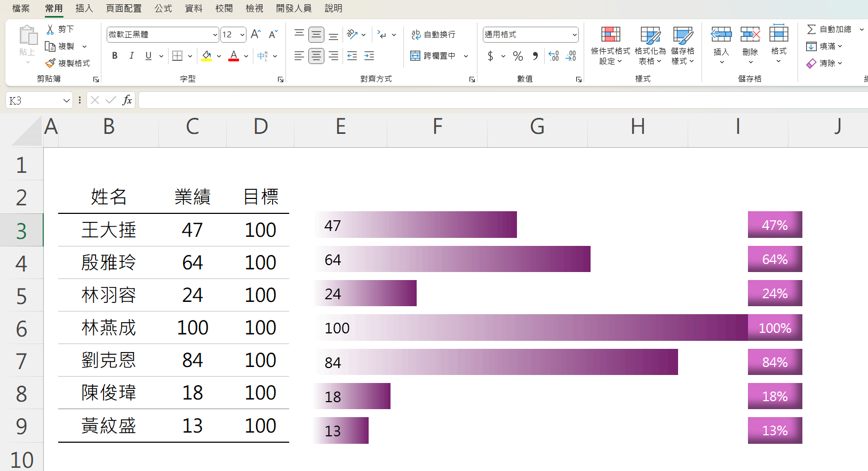Apply the yellow fill color bucket
This screenshot has height=471, width=868.
click(x=207, y=56)
